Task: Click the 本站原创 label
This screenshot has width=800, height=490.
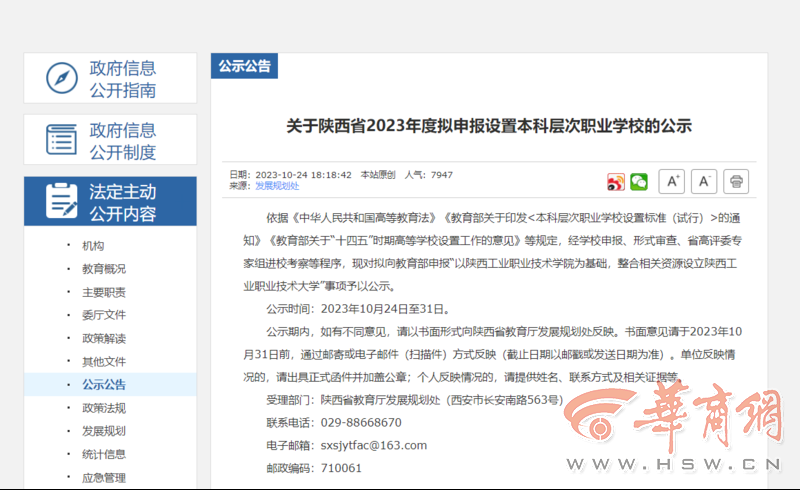Action: pyautogui.click(x=378, y=175)
